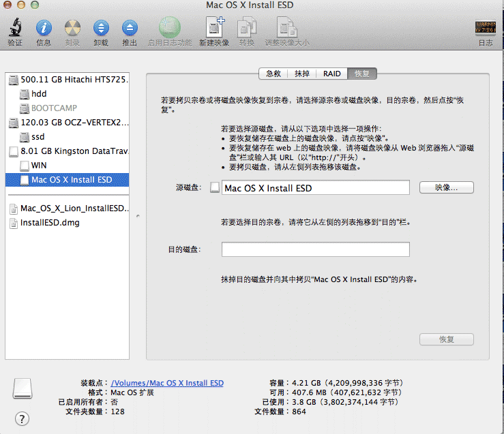Screen dimensions: 504x434
Task: Click the source disk icon beside 源磁盘 field
Action: click(215, 187)
